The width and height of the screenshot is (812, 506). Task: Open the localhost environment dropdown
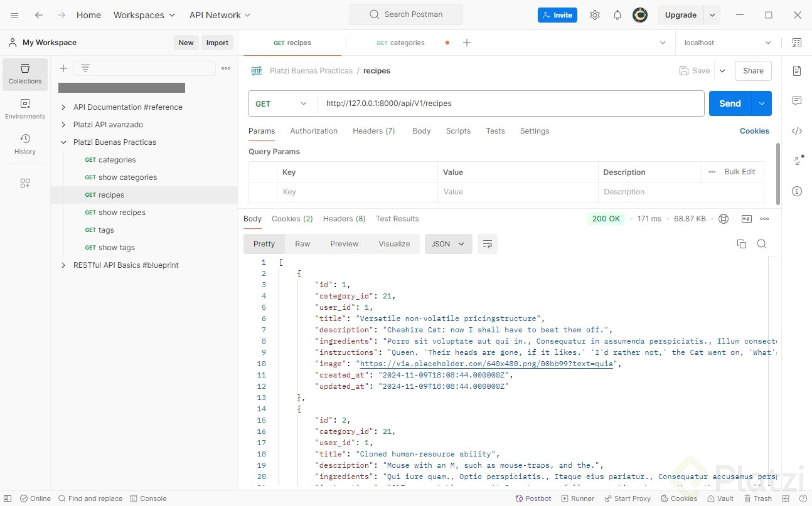tap(728, 43)
